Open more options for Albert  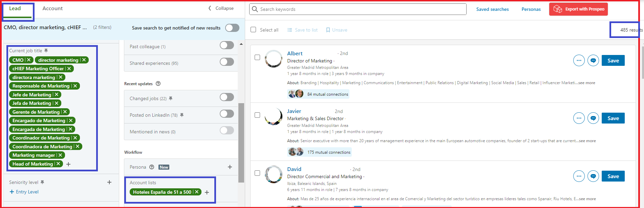[x=579, y=61]
